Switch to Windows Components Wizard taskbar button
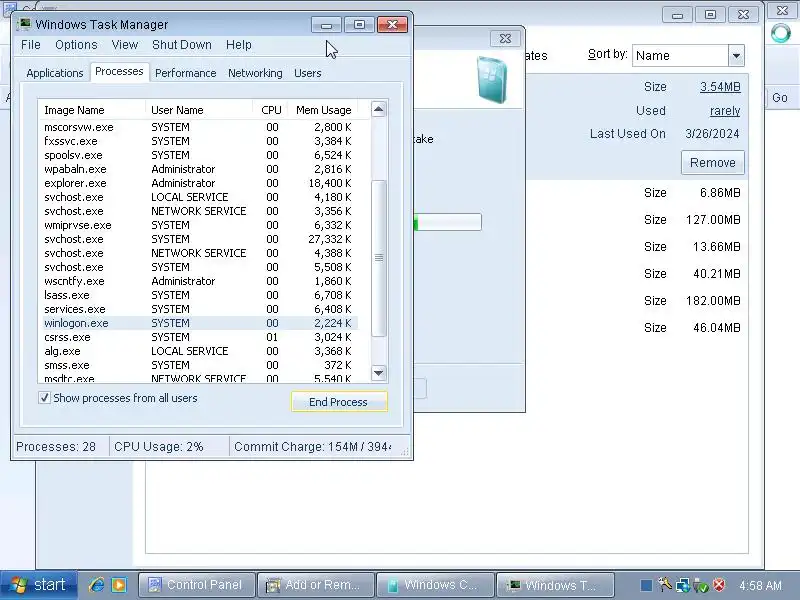This screenshot has width=800, height=600. point(435,585)
